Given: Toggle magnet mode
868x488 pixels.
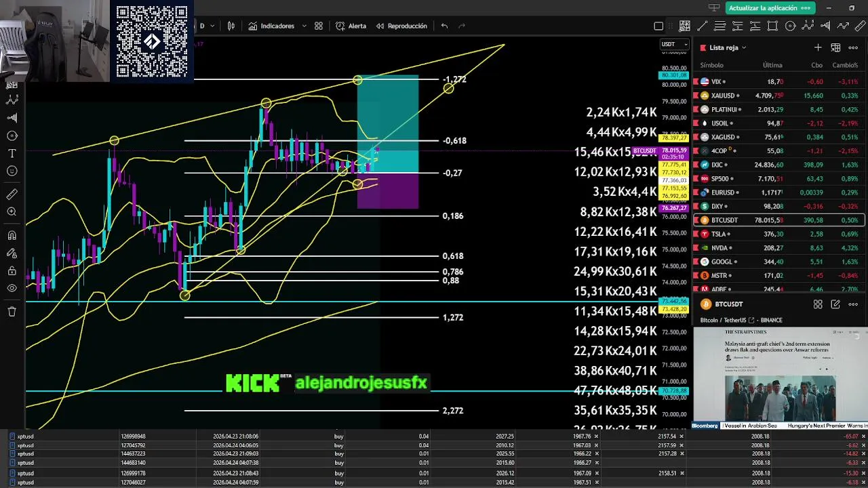Looking at the screenshot, I should tap(12, 236).
